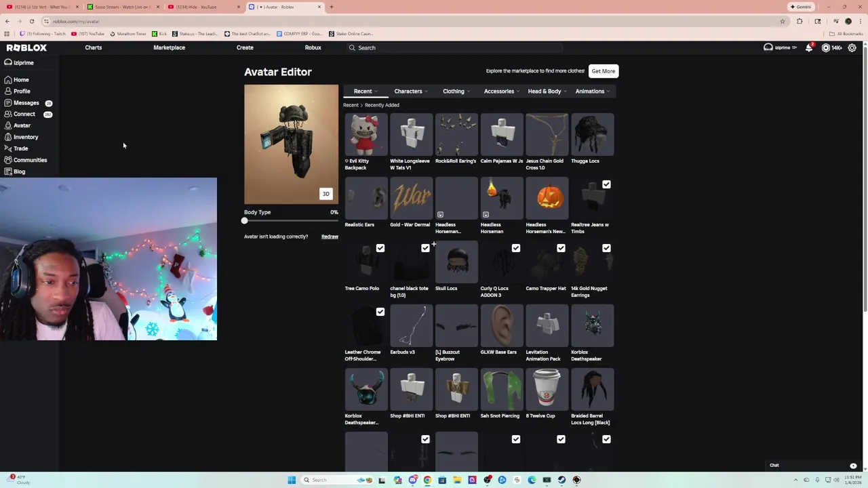
Task: Open the Kick bookmark
Action: pyautogui.click(x=159, y=33)
